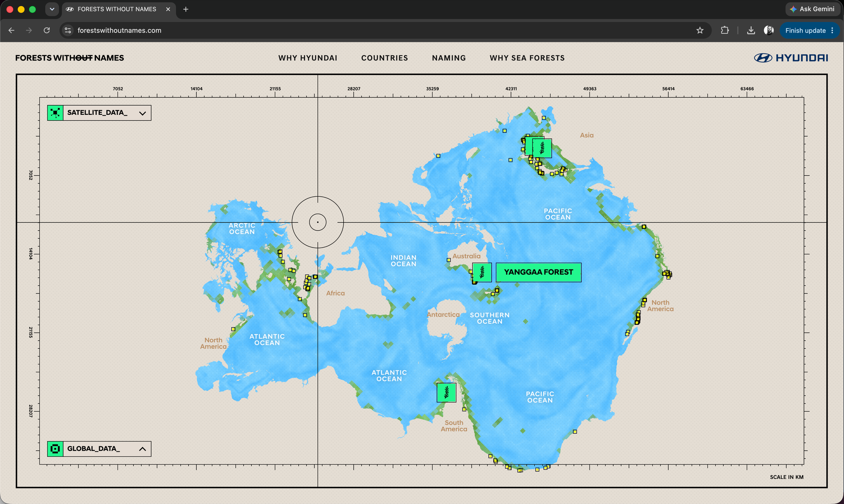Click the South America continent label
Viewport: 844px width, 504px height.
pos(454,426)
